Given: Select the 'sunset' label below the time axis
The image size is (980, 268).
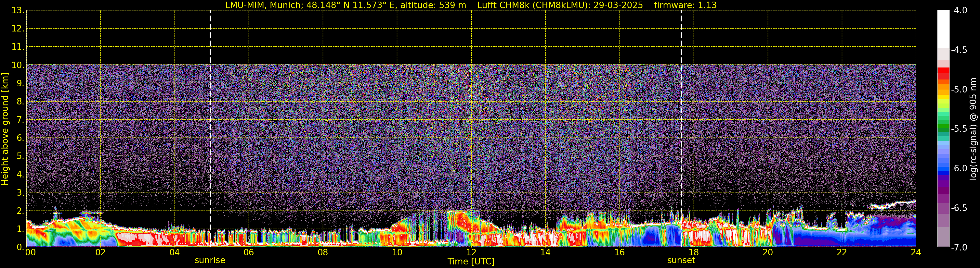Looking at the screenshot, I should pyautogui.click(x=681, y=261).
